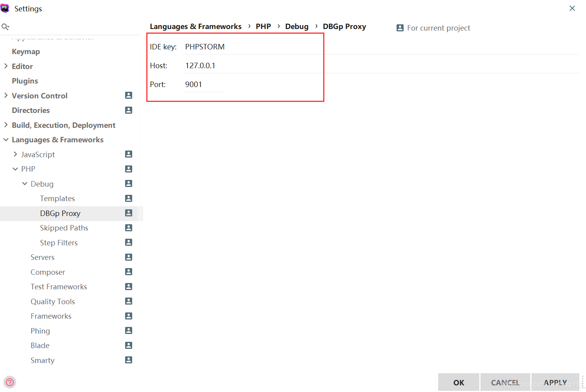Click the CANCEL button
The width and height of the screenshot is (586, 392).
505,382
